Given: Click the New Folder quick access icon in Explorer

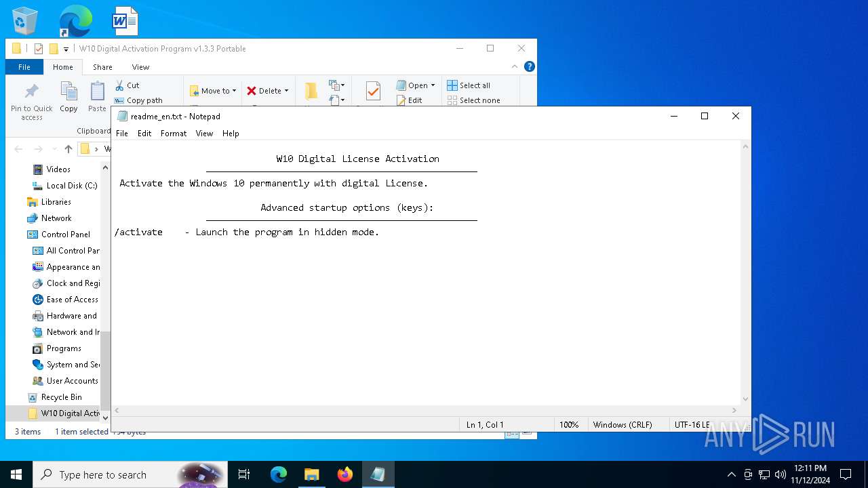Looking at the screenshot, I should pyautogui.click(x=54, y=49).
